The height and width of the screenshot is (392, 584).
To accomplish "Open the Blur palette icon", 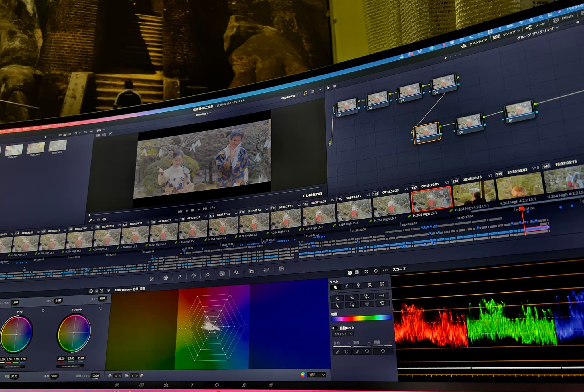I will [236, 272].
